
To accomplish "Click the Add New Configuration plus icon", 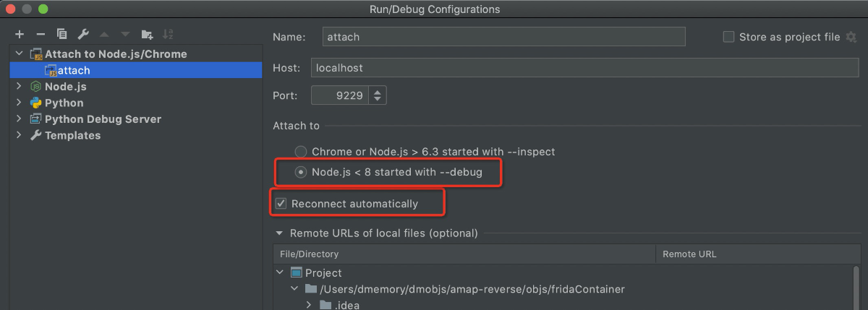I will click(20, 34).
